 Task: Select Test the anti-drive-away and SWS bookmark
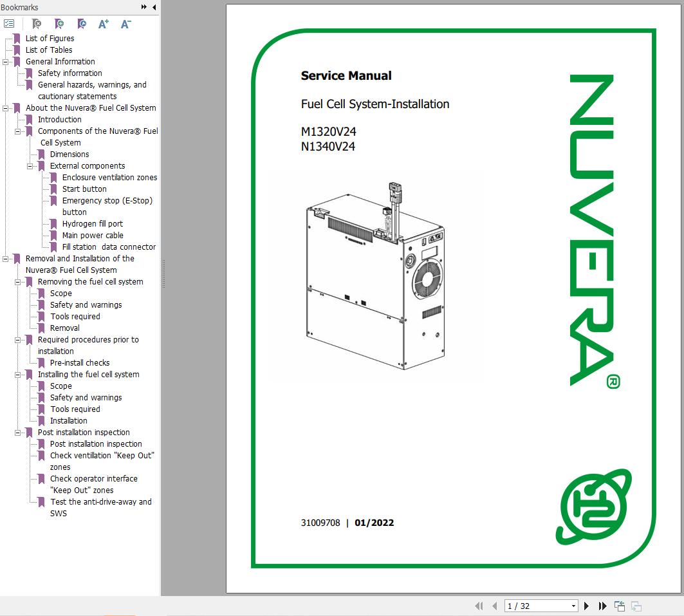[x=101, y=507]
